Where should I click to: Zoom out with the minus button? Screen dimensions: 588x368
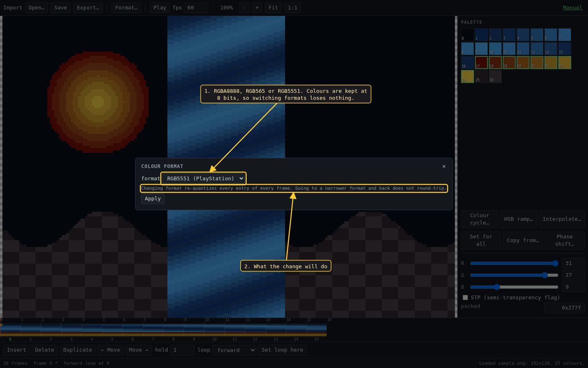tap(244, 8)
